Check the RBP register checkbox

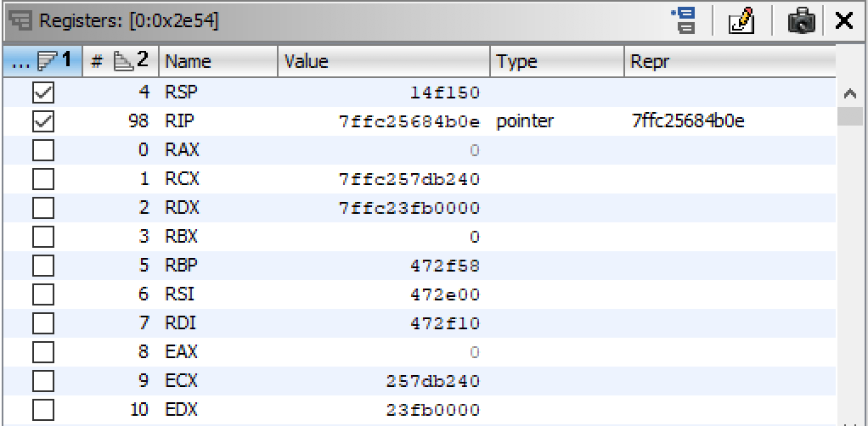tap(43, 266)
